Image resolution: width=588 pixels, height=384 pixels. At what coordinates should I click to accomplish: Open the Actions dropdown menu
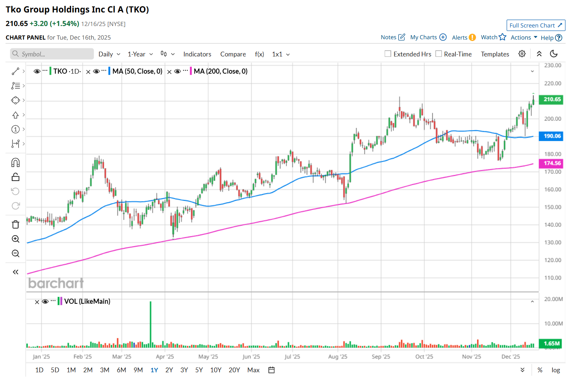click(x=524, y=37)
